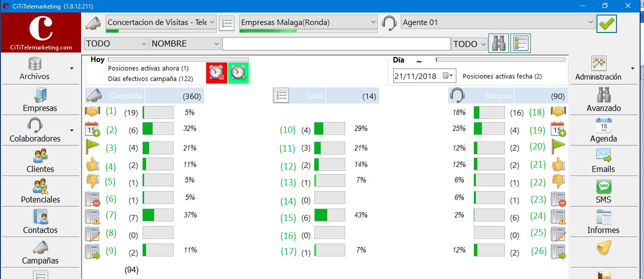Click the handshake icon in Campaña row (1)
The image size is (644, 279).
tap(93, 111)
